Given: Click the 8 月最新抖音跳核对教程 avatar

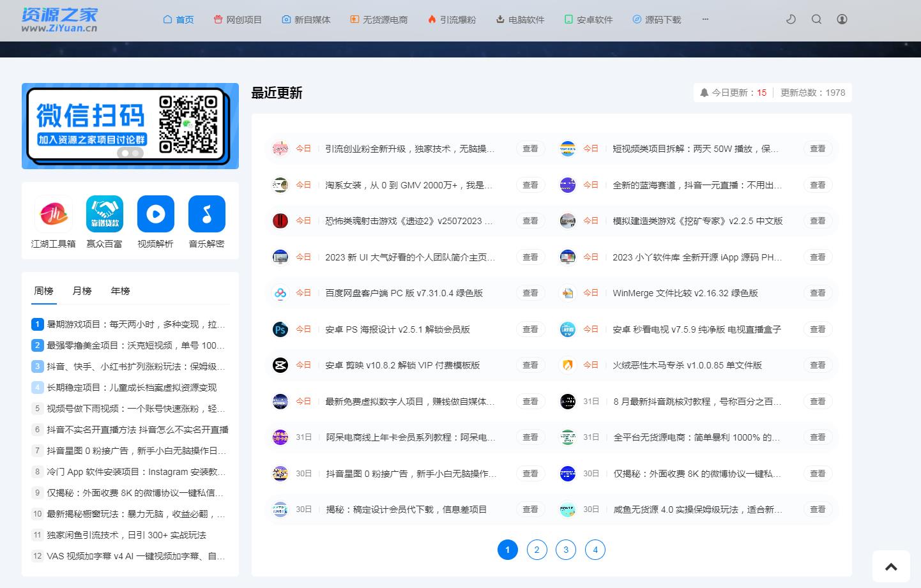Looking at the screenshot, I should 567,402.
